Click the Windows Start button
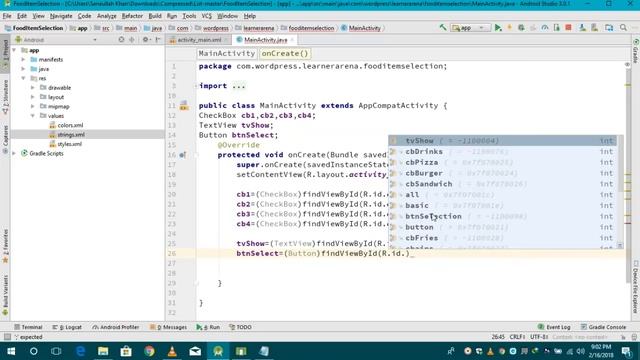The image size is (640, 360). click(11, 351)
